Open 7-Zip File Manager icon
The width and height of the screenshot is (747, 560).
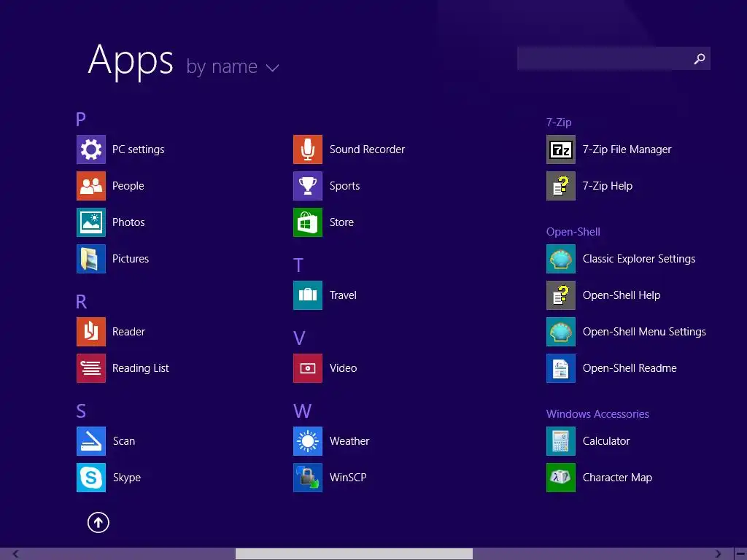click(x=561, y=149)
